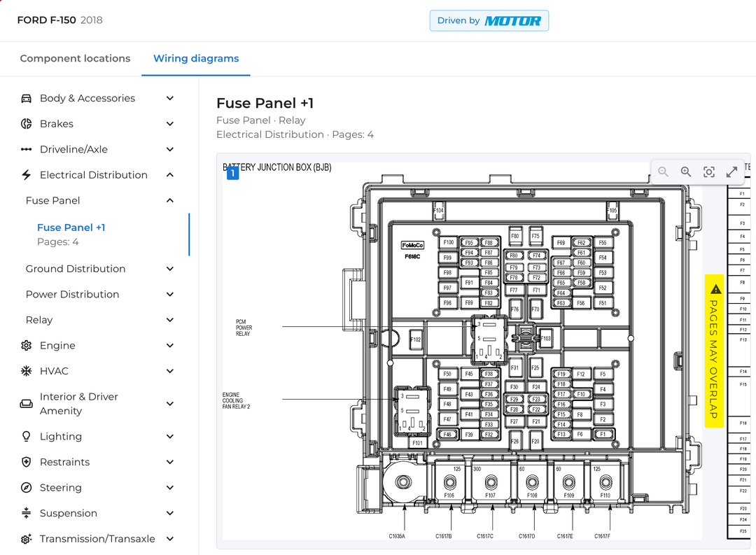Expand the HVAC category chevron

tap(169, 372)
